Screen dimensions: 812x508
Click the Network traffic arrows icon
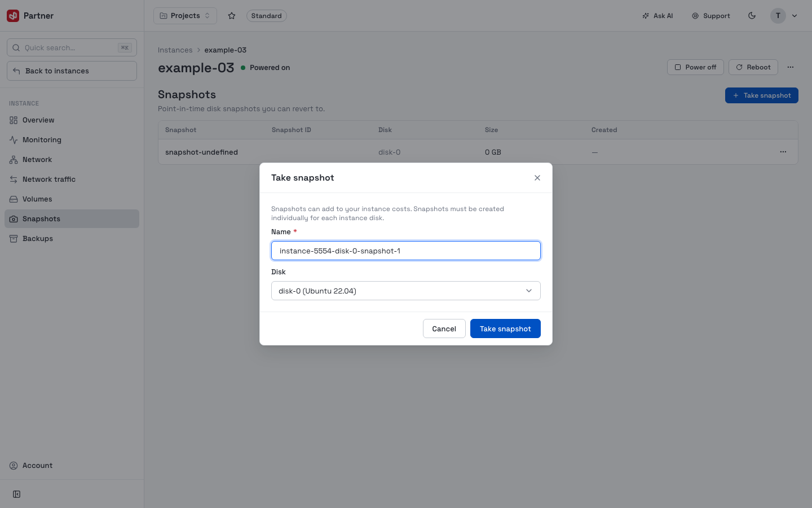click(14, 179)
